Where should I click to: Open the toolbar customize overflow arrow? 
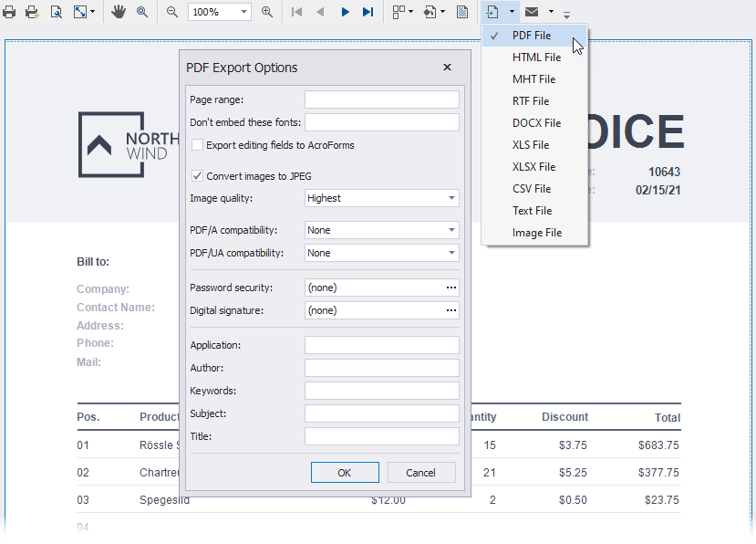[x=566, y=15]
